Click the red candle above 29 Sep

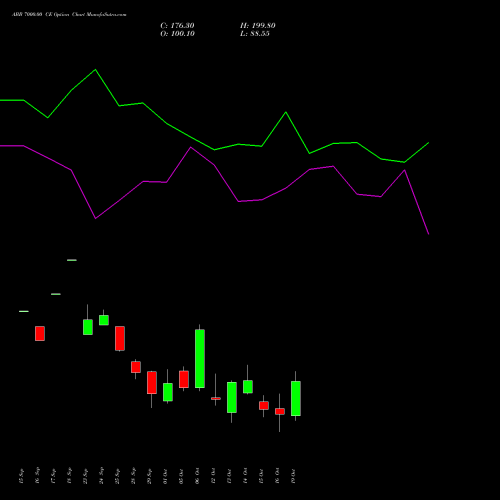click(x=152, y=383)
